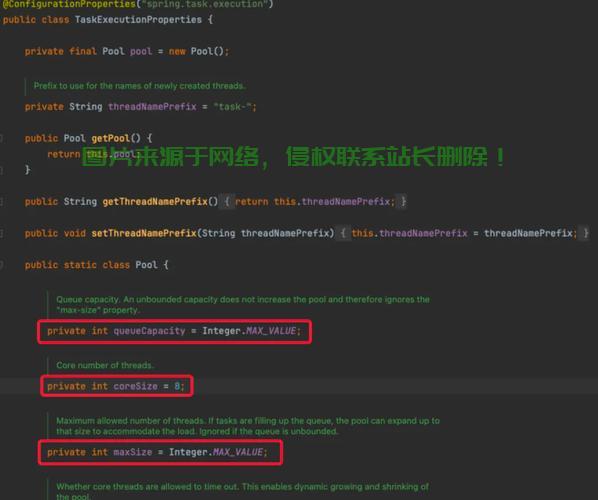Click the TaskExecutionProperties class name
The height and width of the screenshot is (500, 598).
point(138,19)
